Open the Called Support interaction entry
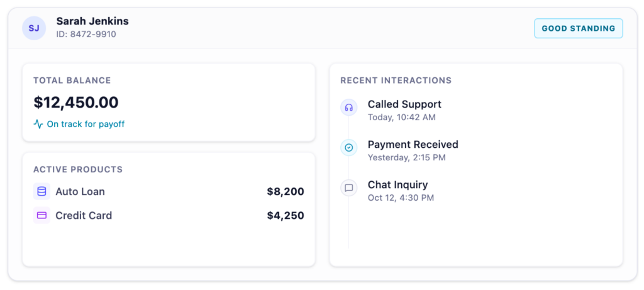644x290 pixels. point(404,109)
